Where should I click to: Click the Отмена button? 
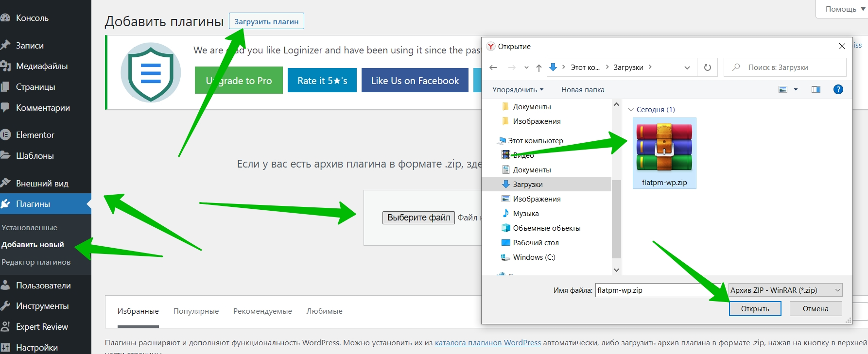pyautogui.click(x=816, y=309)
